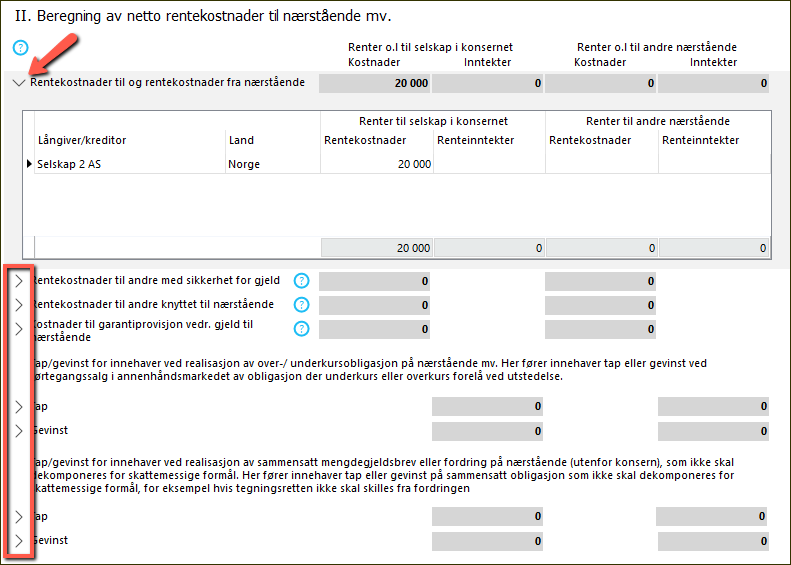The image size is (791, 565).
Task: Click the andre nærstående Inntekter top summary field
Action: click(713, 83)
